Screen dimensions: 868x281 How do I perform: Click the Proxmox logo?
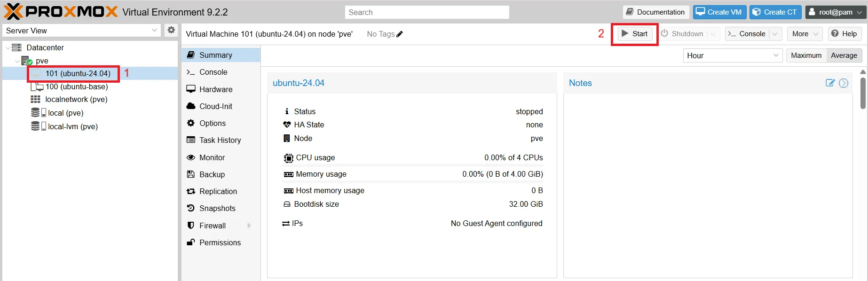click(x=61, y=11)
